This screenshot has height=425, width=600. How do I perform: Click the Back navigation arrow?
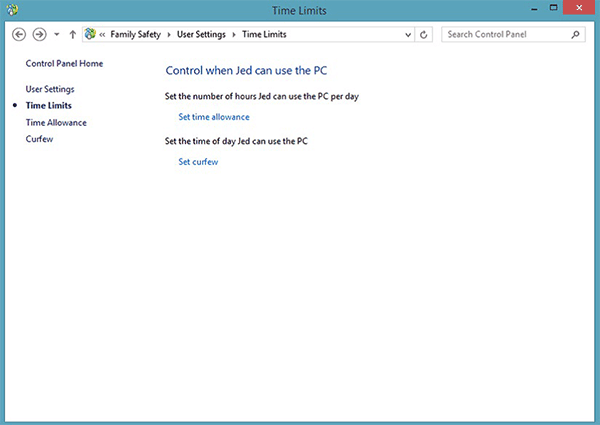coord(19,34)
